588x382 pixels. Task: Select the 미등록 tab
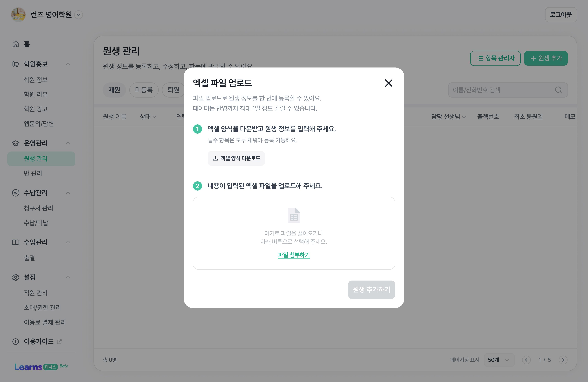click(144, 90)
